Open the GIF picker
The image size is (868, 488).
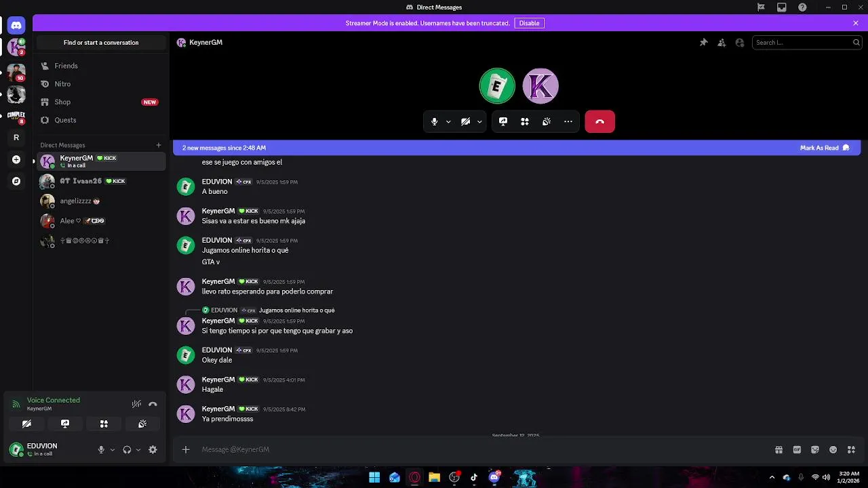click(x=797, y=449)
